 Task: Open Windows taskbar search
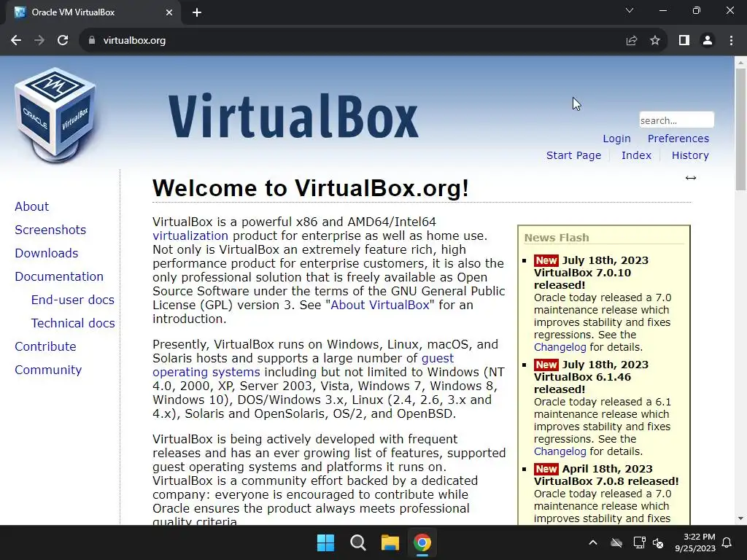point(357,542)
